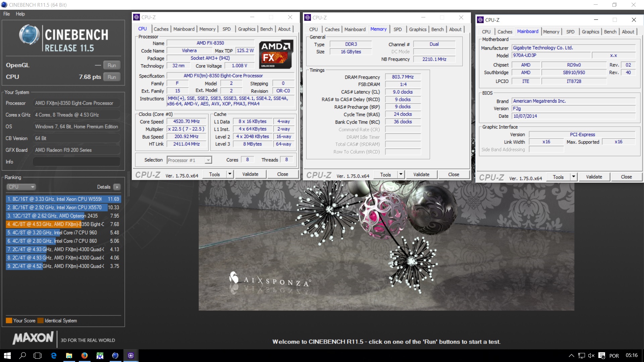644x362 pixels.
Task: Click Identical System legend swatch
Action: 41,320
